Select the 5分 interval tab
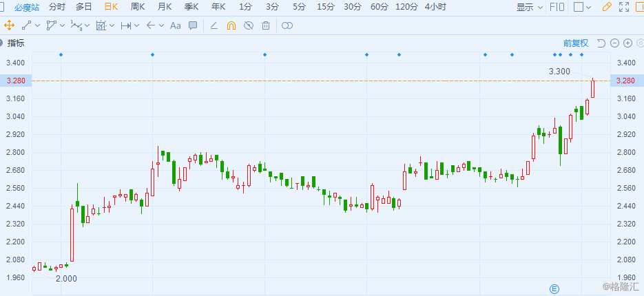644x296 pixels. coord(299,7)
